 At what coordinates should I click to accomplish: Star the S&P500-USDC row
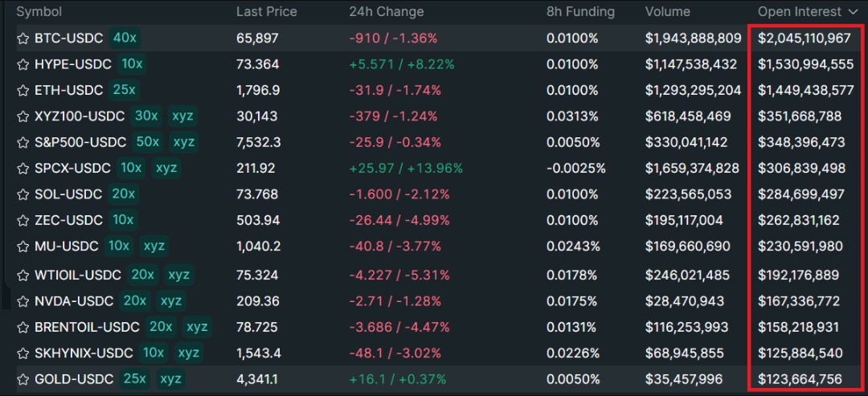click(23, 143)
